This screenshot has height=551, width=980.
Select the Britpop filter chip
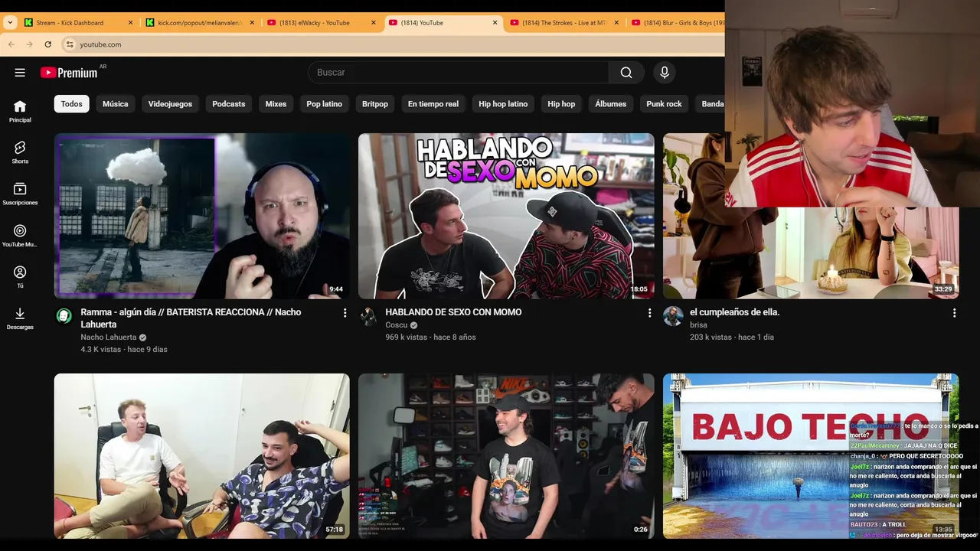[x=375, y=104]
